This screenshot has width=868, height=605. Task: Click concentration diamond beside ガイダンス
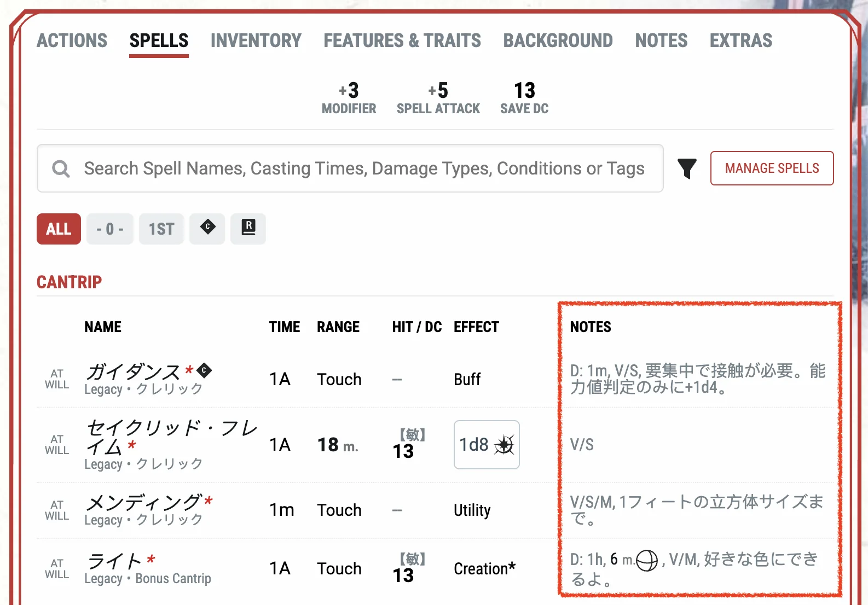(204, 370)
